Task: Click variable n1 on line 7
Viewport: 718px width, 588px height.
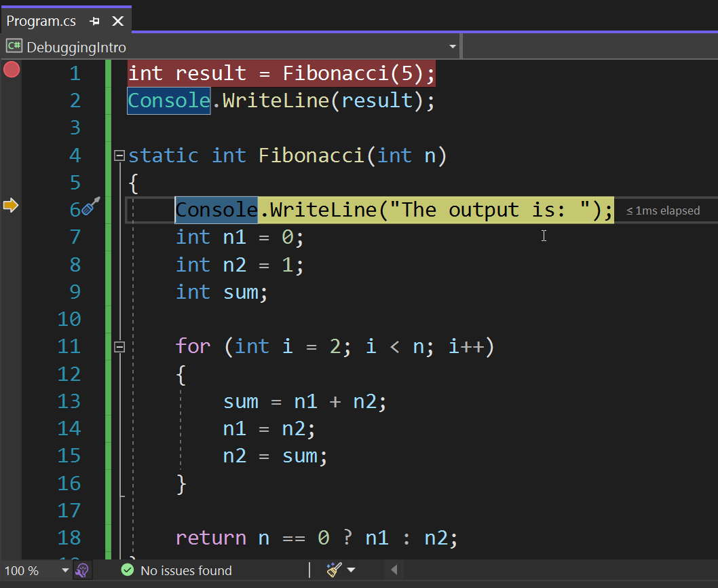Action: click(234, 238)
